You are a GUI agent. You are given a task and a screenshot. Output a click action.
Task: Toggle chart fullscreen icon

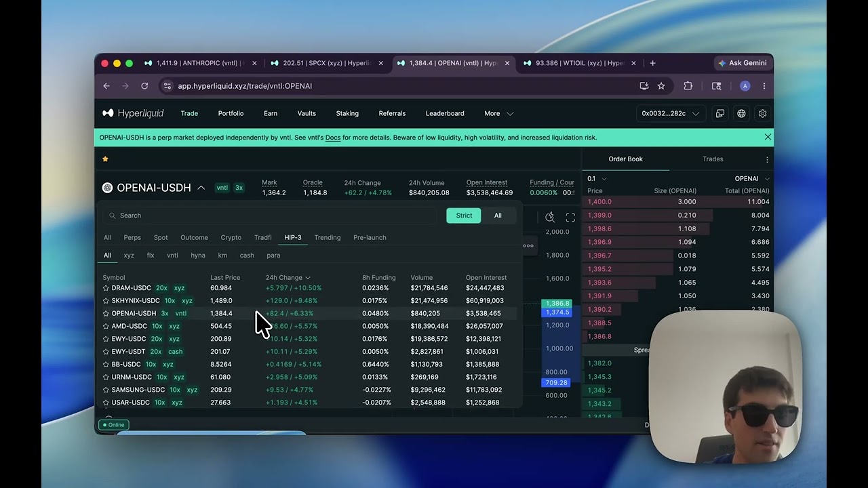pyautogui.click(x=570, y=217)
